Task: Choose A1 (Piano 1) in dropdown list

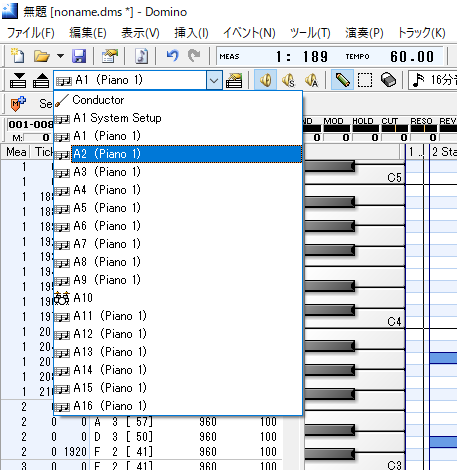Action: coord(178,136)
